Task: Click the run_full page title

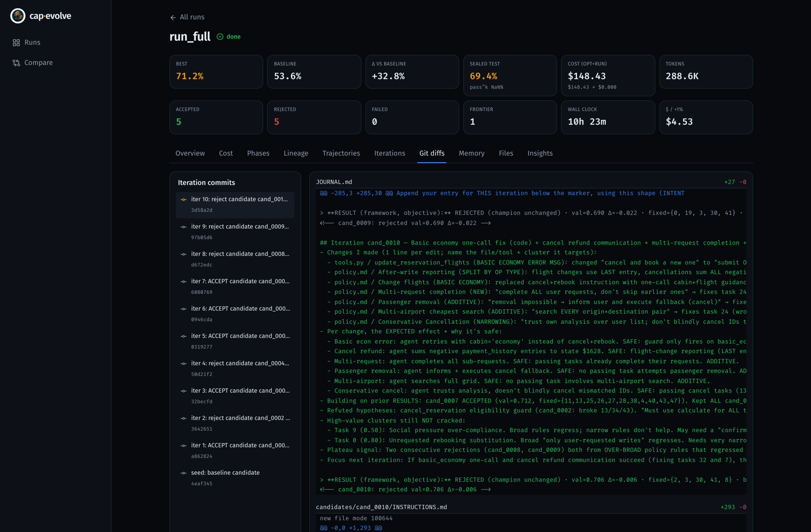Action: pyautogui.click(x=190, y=36)
